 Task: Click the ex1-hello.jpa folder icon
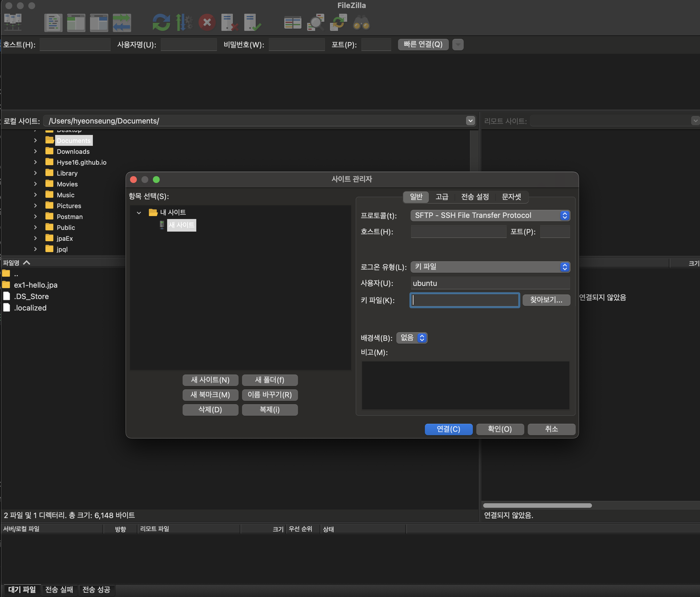pos(6,285)
